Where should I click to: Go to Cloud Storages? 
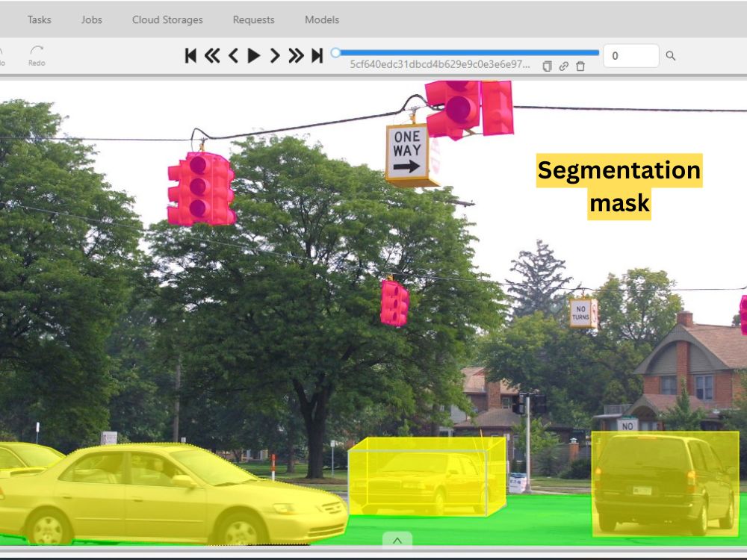coord(167,19)
